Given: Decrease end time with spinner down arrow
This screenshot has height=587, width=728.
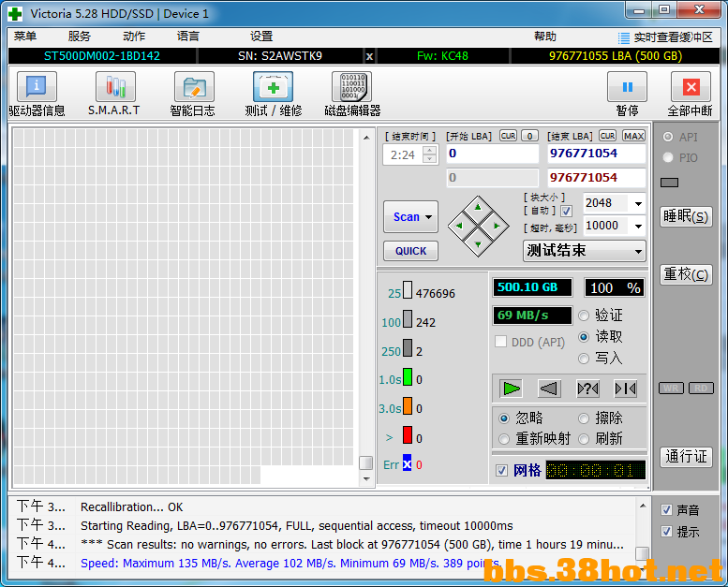Looking at the screenshot, I should [430, 159].
